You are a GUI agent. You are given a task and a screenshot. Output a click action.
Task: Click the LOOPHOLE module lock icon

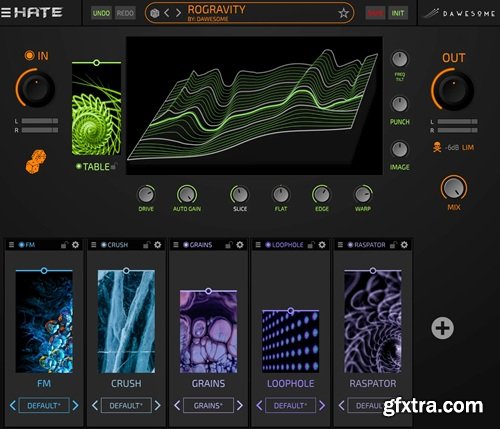(x=311, y=245)
